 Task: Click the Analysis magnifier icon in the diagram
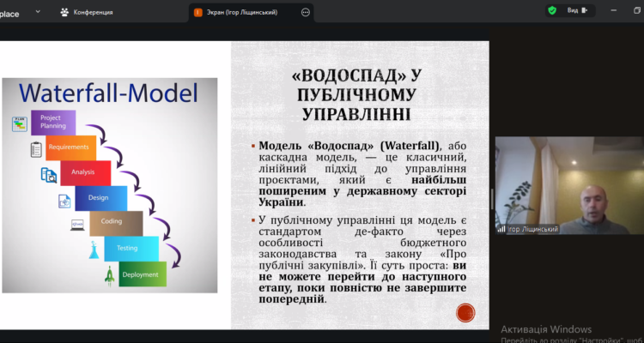tap(49, 176)
